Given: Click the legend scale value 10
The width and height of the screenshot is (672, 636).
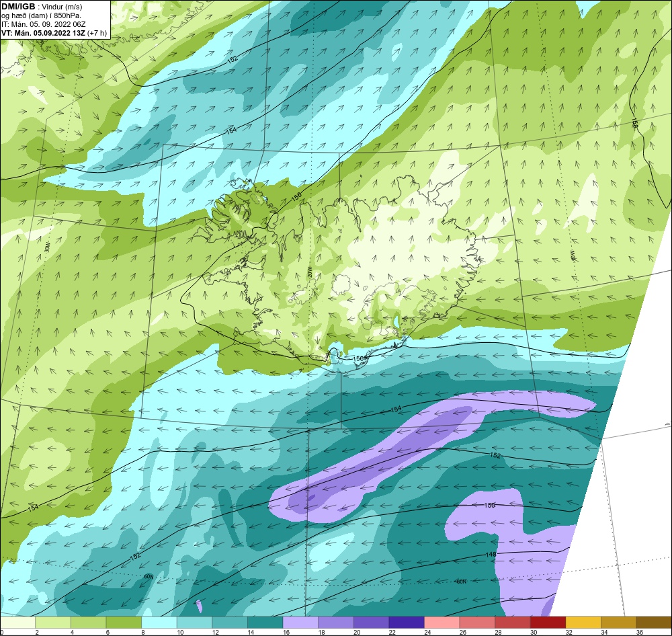Looking at the screenshot, I should pyautogui.click(x=180, y=632).
